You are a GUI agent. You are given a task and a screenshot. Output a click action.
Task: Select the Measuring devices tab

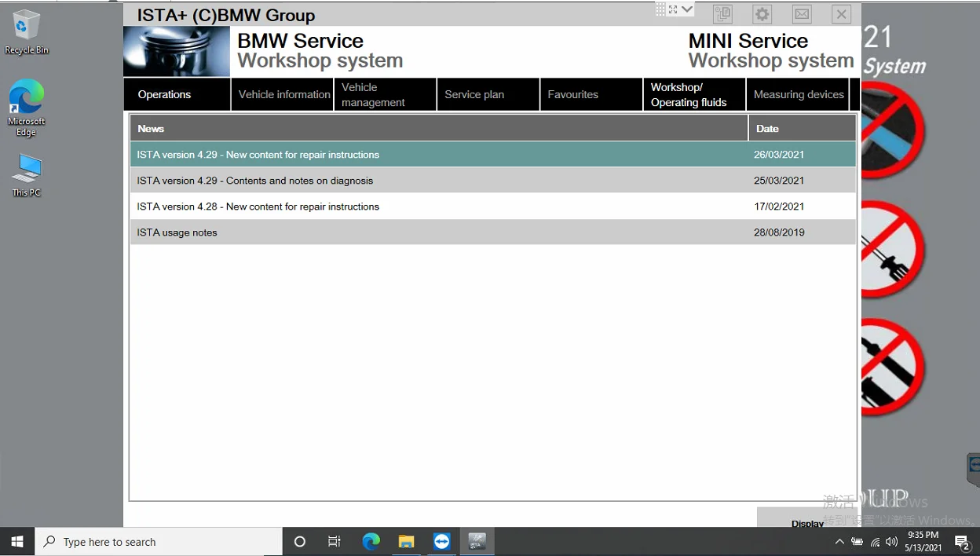tap(798, 94)
